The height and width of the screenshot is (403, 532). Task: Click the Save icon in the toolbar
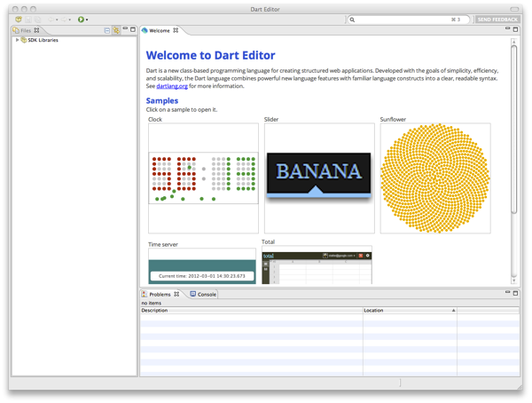tap(28, 20)
